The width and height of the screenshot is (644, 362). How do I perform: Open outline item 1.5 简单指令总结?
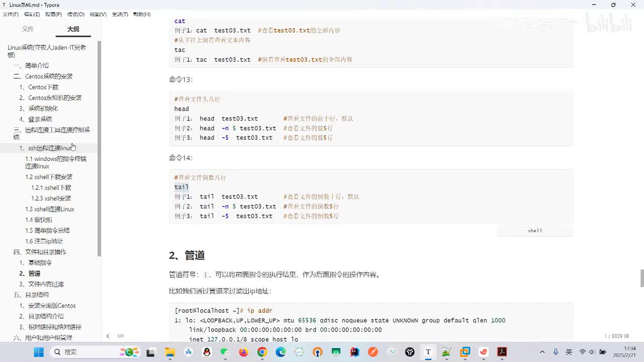[47, 230]
